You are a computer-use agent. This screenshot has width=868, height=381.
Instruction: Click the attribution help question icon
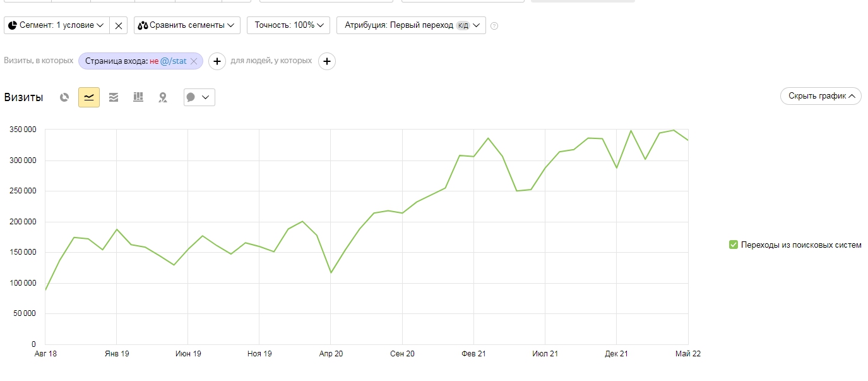click(494, 26)
